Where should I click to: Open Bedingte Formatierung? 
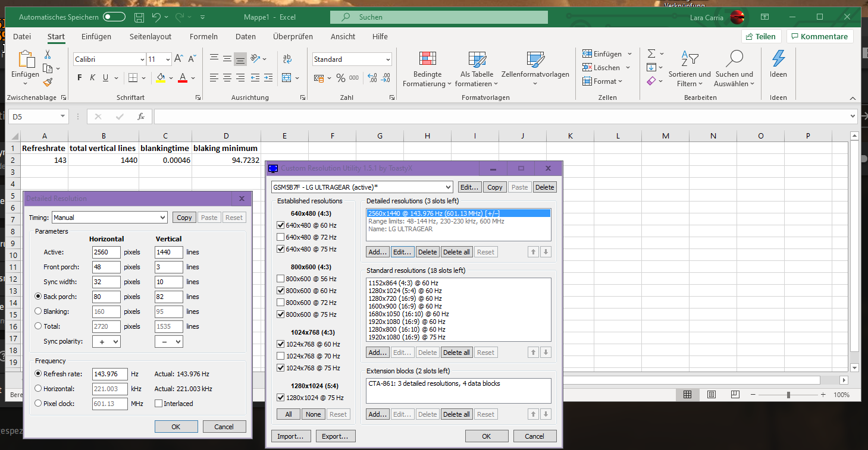427,69
